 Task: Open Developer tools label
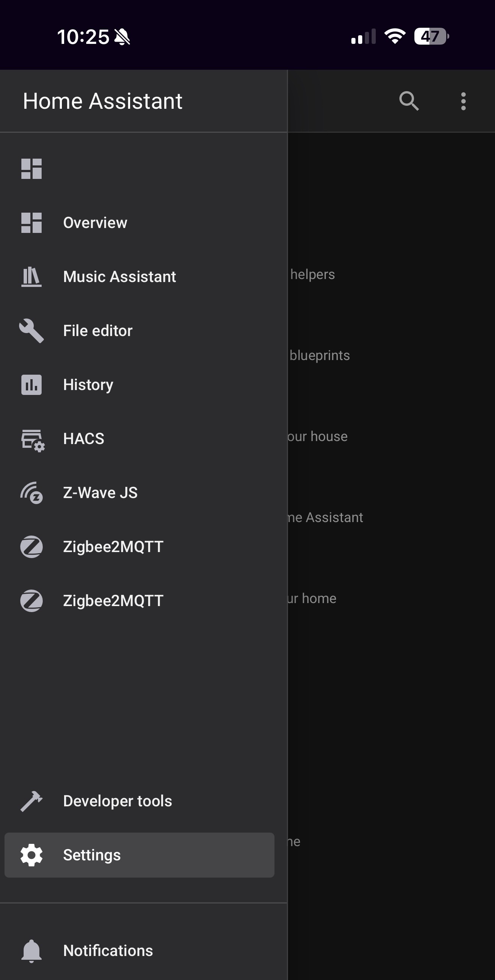pos(118,801)
